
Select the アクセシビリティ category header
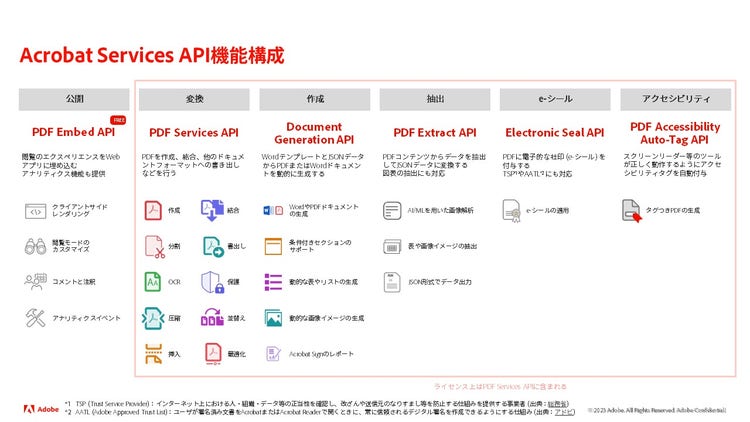pos(675,99)
